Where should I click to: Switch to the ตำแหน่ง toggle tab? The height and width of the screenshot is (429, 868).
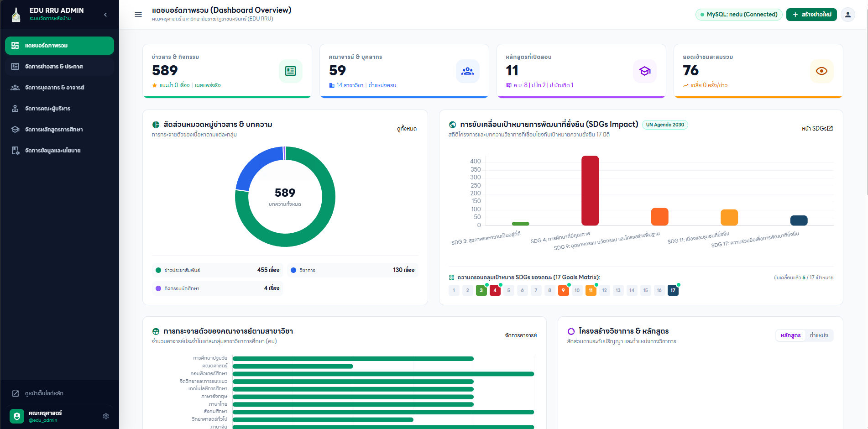819,335
